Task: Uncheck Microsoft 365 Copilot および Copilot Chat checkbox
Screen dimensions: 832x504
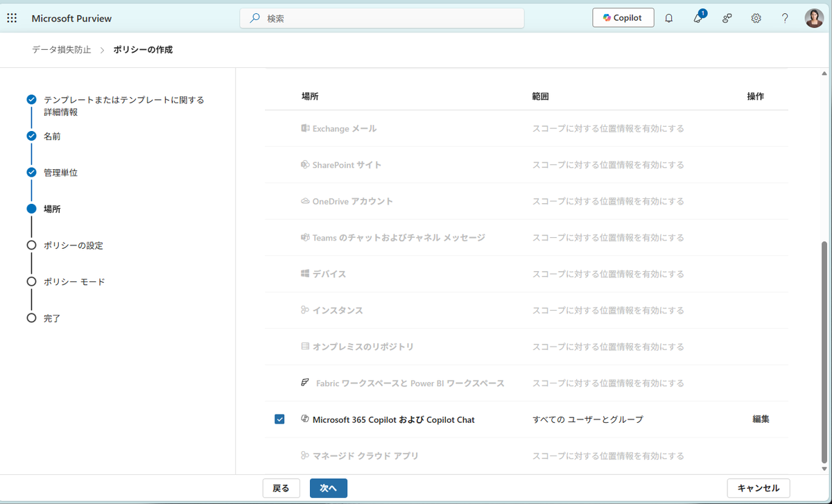Action: pyautogui.click(x=279, y=419)
